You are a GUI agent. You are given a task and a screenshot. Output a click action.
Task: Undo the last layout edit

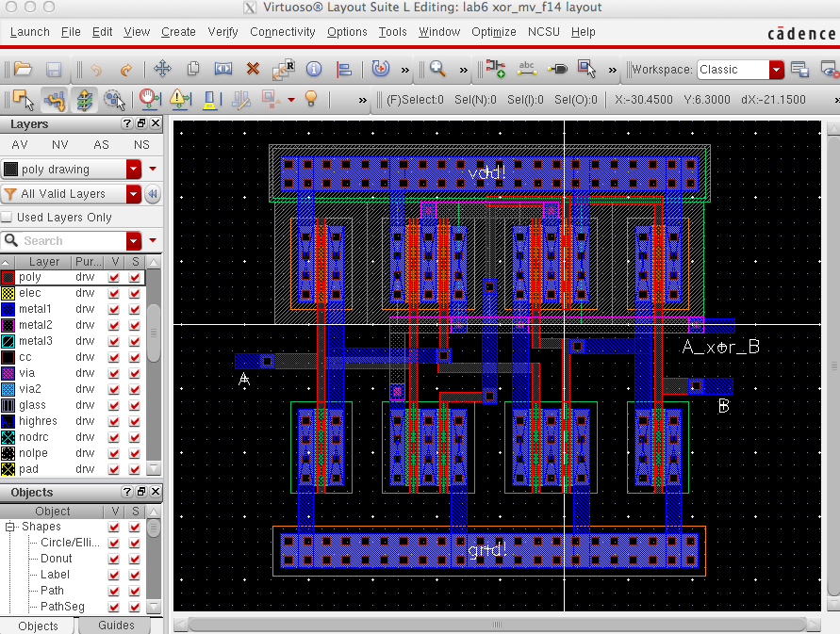pyautogui.click(x=97, y=69)
